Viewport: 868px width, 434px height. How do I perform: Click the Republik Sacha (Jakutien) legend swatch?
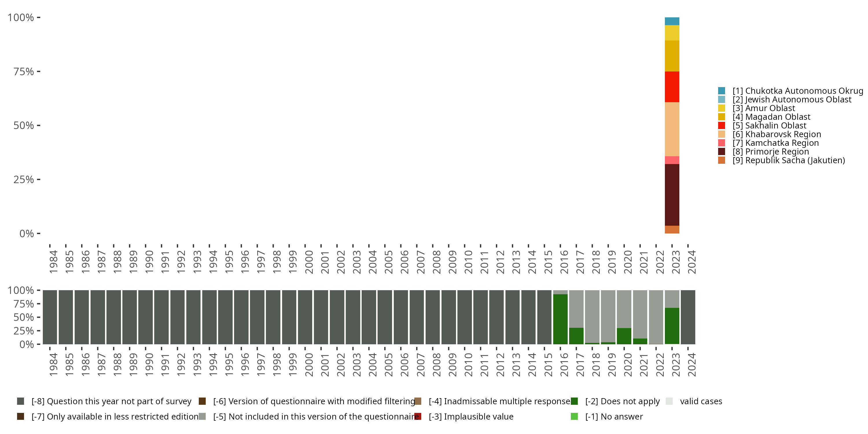[721, 160]
